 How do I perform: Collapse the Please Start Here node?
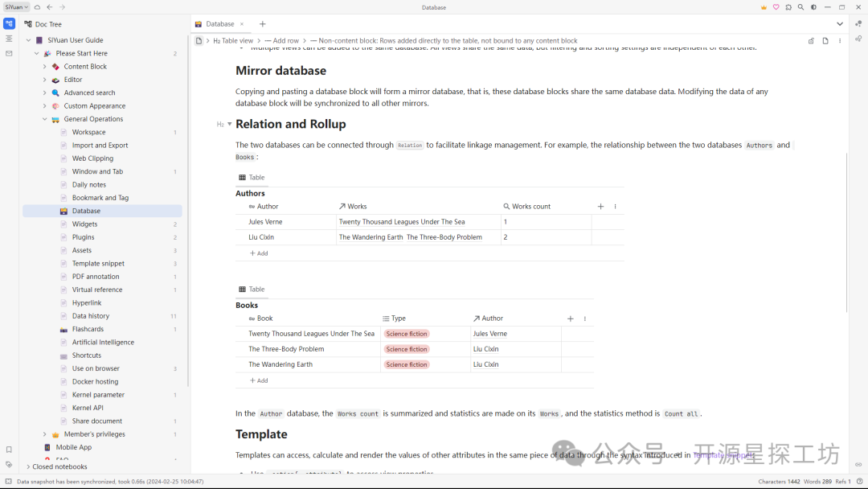[x=36, y=53]
